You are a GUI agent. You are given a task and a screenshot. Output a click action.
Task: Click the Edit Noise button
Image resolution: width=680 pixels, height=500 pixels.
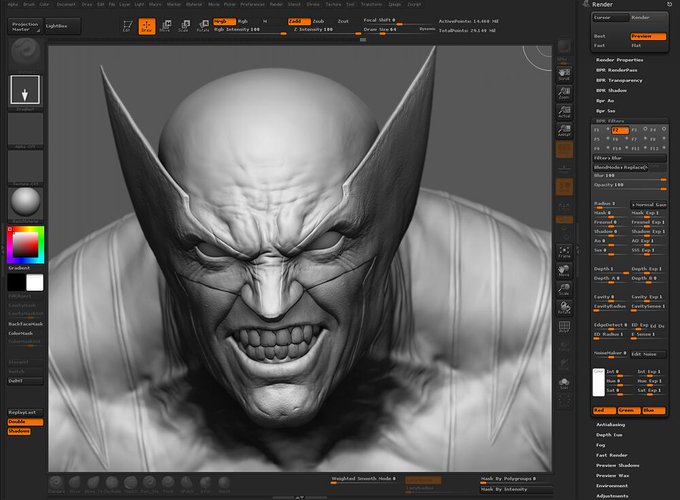(x=648, y=354)
